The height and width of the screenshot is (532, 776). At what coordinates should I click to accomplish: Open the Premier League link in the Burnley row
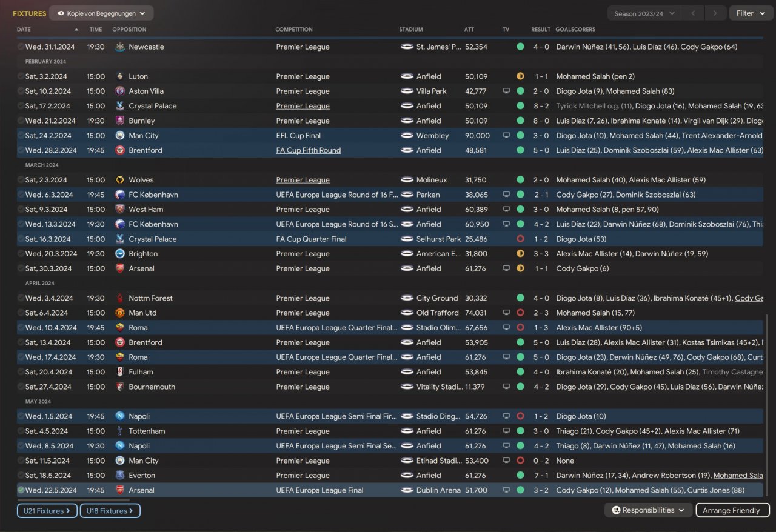click(x=303, y=121)
